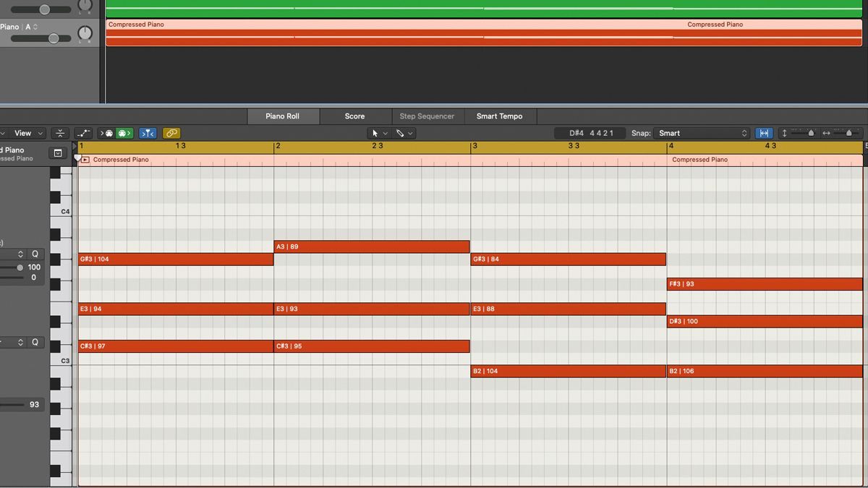Click the upper Q quantize button
The height and width of the screenshot is (488, 868).
pyautogui.click(x=33, y=254)
